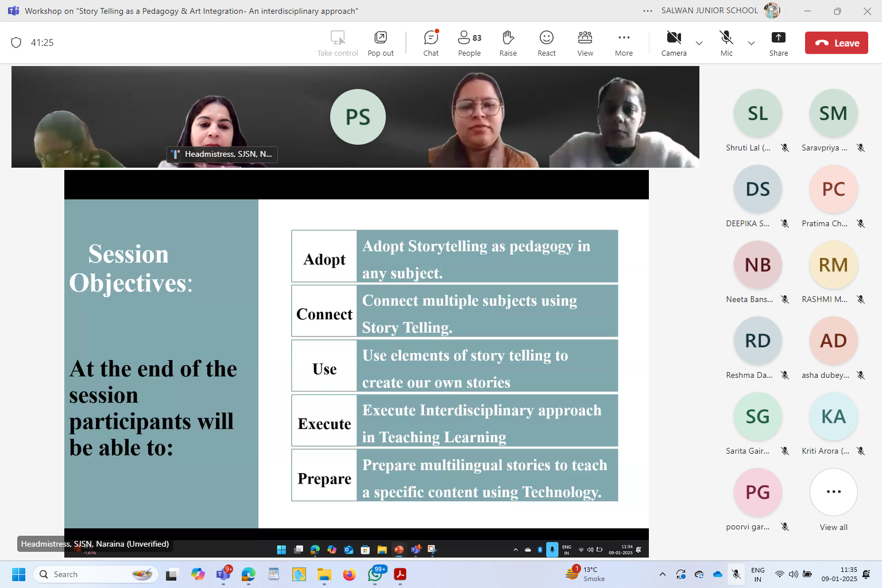Open the title bar ellipsis settings menu
The image size is (882, 588).
pyautogui.click(x=648, y=11)
